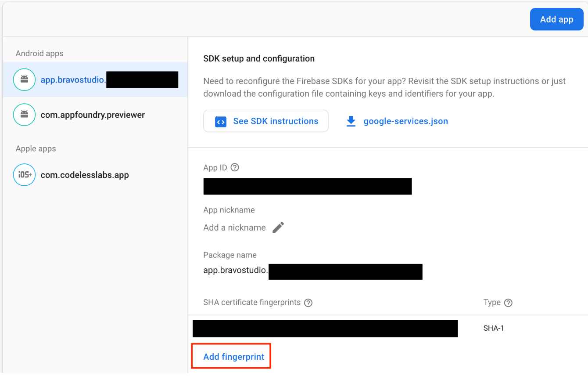The width and height of the screenshot is (588, 376).
Task: Select the com.codelesslabs.app Apple app
Action: click(x=85, y=175)
